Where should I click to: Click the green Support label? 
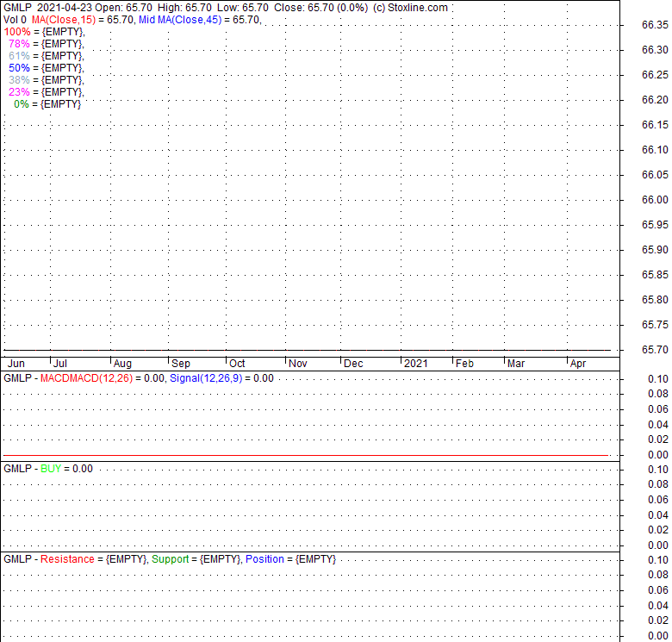(170, 559)
